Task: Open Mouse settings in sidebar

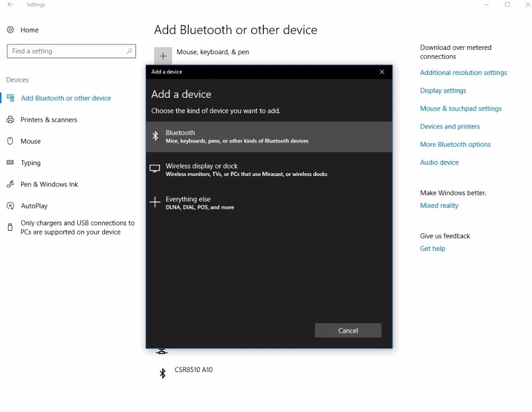Action: (x=30, y=141)
